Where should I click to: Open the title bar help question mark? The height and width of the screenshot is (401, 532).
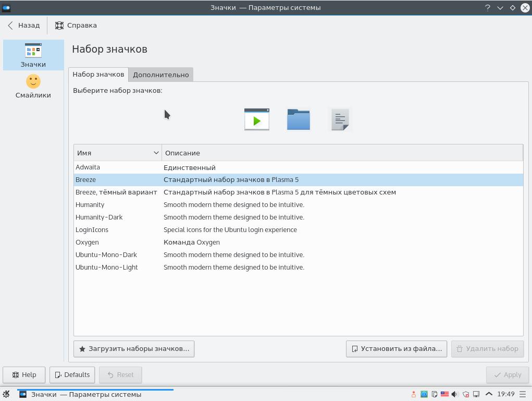pos(488,8)
